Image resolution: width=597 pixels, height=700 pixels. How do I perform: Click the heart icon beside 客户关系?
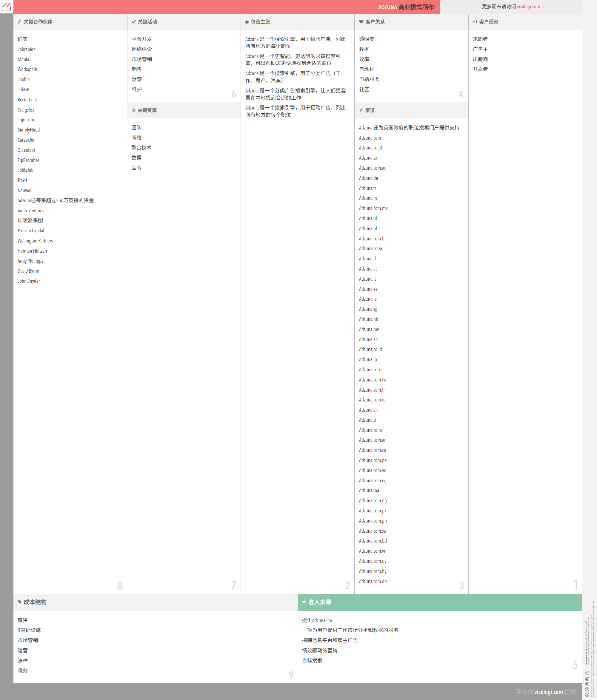click(x=361, y=21)
